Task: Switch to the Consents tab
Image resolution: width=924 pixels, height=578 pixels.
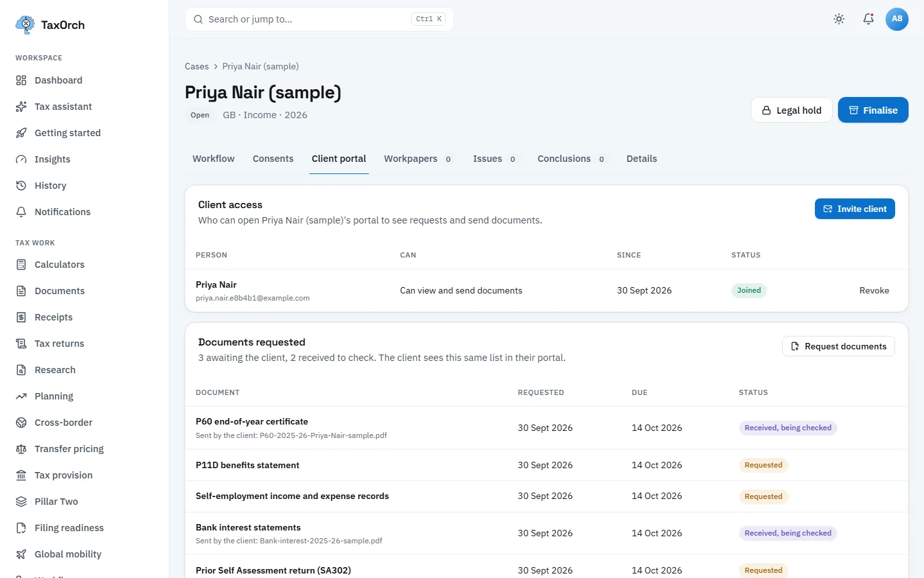Action: pyautogui.click(x=273, y=159)
